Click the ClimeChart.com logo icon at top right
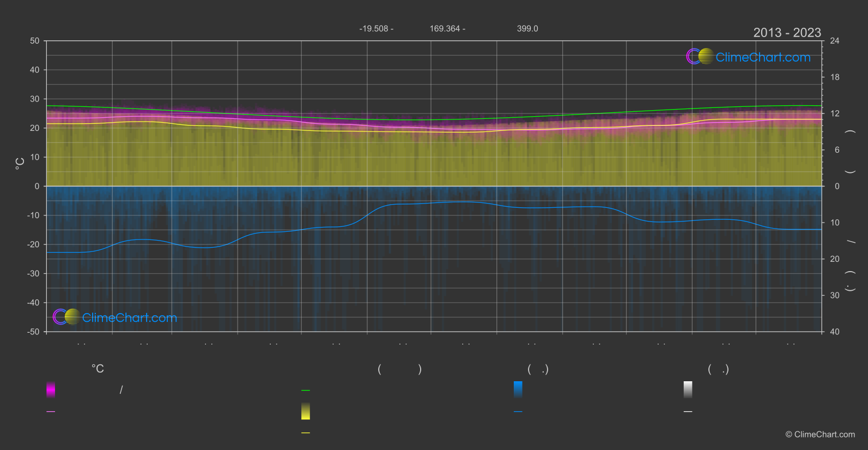Screen dimensions: 868x450 700,56
